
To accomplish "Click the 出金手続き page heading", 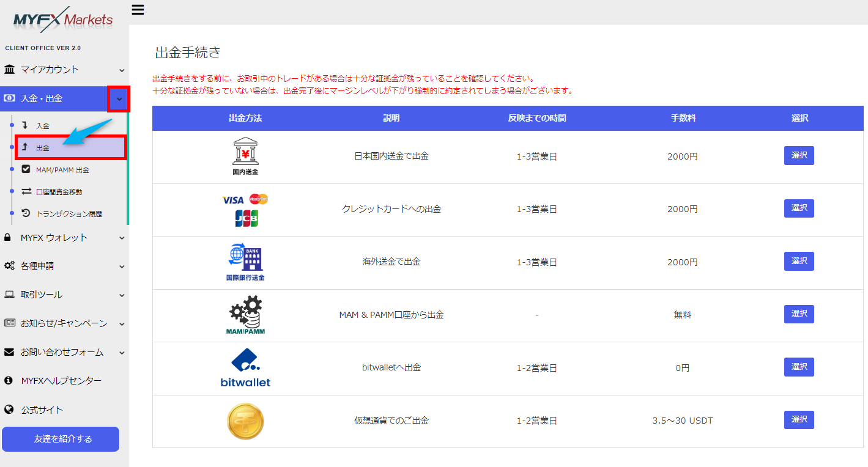I will pyautogui.click(x=188, y=53).
